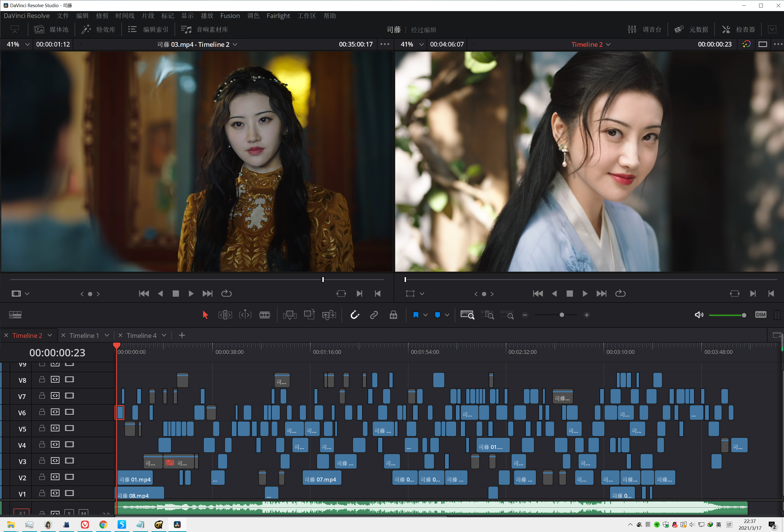Lock track V8

[x=42, y=379]
